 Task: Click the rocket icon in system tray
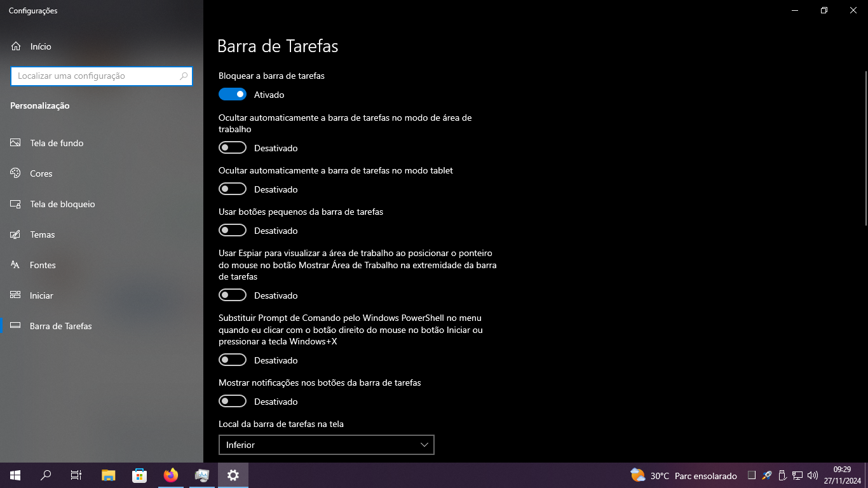point(767,475)
